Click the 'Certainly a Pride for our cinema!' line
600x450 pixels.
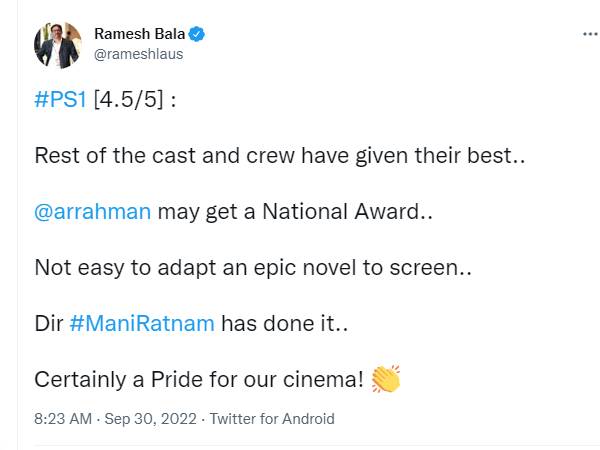(x=198, y=380)
